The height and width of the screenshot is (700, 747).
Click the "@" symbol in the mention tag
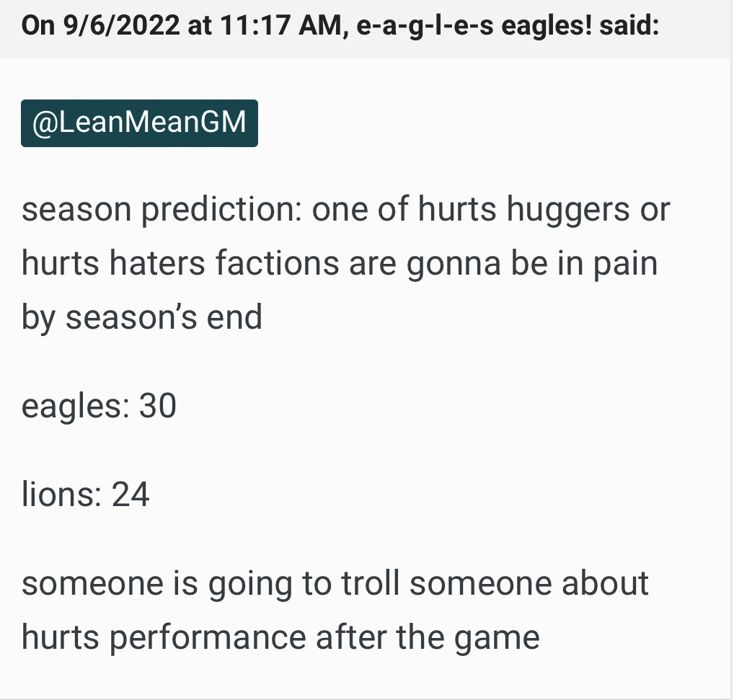click(45, 123)
